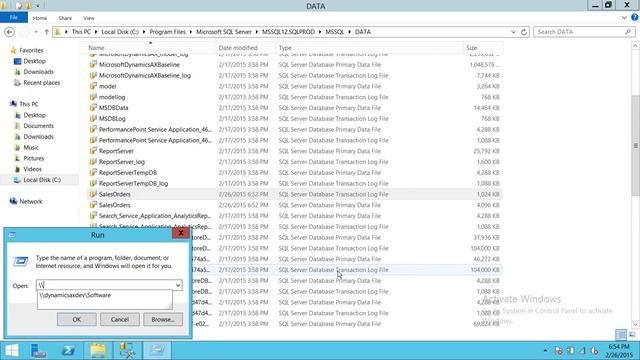Click Cancel in the Run dialog

click(120, 320)
